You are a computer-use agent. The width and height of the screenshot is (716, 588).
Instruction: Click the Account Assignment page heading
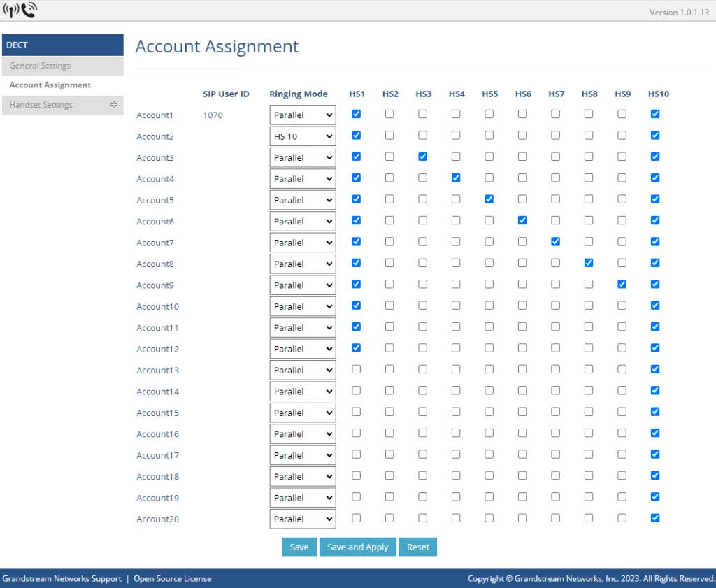[217, 47]
